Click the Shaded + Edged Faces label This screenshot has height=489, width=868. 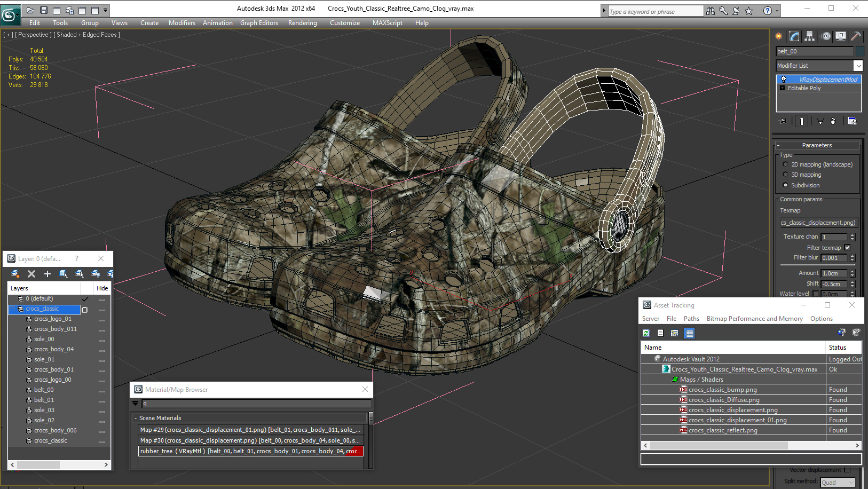coord(86,35)
